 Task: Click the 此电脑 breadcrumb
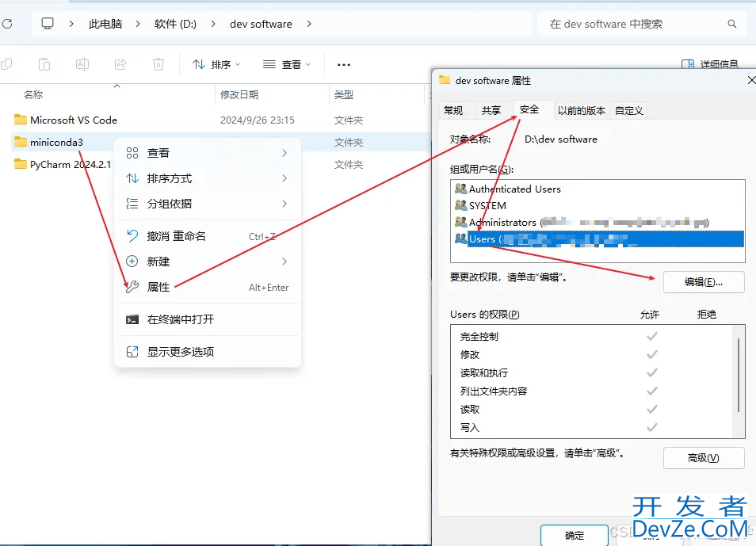pos(105,24)
